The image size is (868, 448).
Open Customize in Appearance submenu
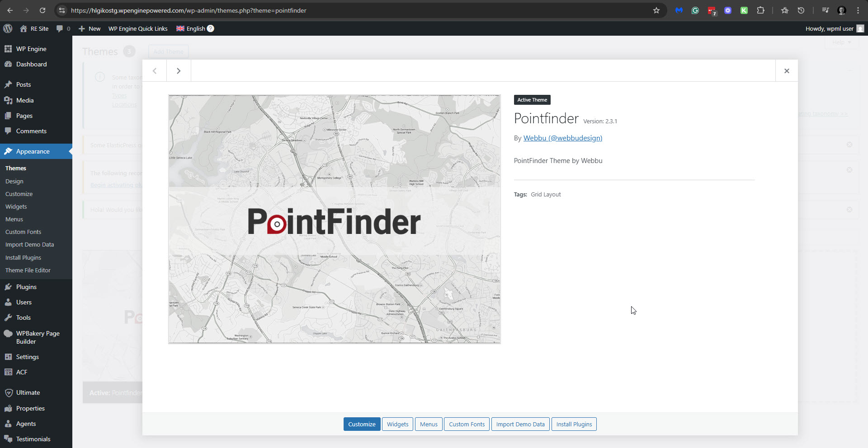[x=19, y=194]
